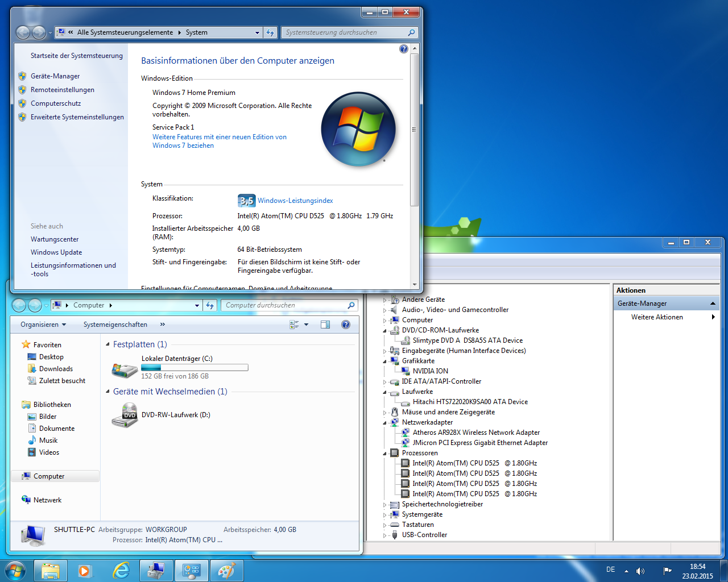Open Wartungscenter link
Viewport: 728px width, 582px height.
[55, 239]
